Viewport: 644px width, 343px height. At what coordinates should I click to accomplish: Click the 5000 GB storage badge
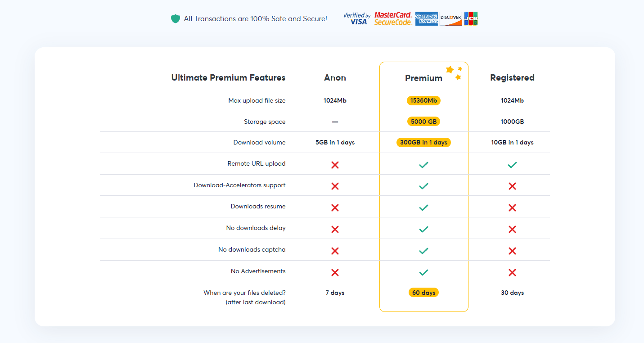423,122
